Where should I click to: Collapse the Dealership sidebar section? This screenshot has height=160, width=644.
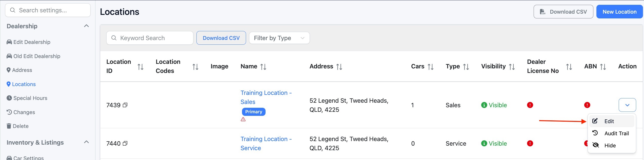86,26
